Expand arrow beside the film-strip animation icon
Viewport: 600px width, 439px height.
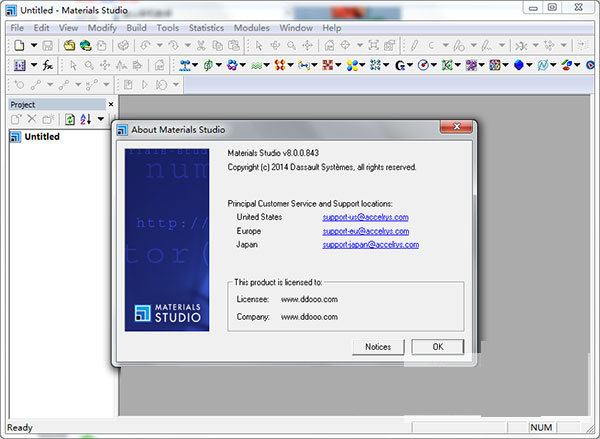[x=34, y=65]
